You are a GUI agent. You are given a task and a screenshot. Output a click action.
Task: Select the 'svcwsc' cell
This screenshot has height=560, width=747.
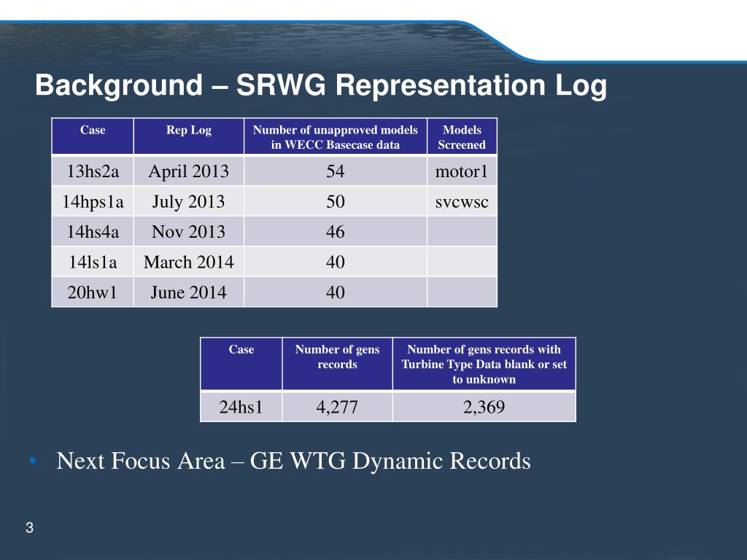pos(462,201)
